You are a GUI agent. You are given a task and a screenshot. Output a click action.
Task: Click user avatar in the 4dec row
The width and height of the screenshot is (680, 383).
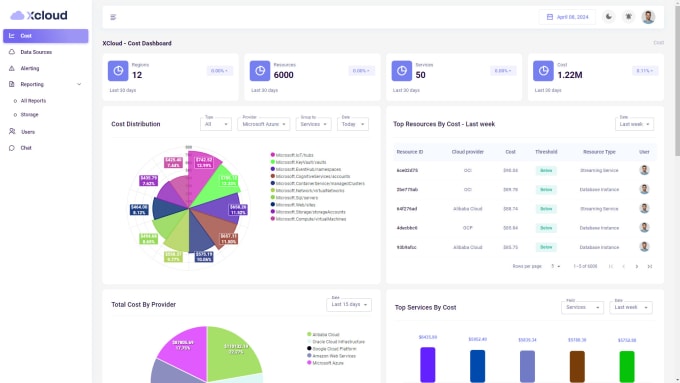644,227
